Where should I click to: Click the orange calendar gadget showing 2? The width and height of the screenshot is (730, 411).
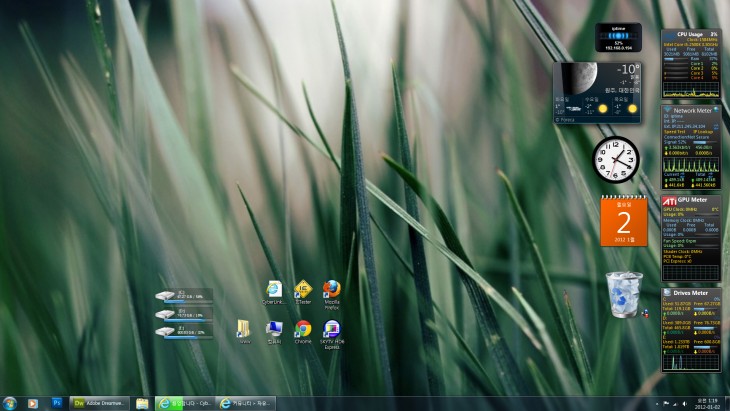(623, 221)
